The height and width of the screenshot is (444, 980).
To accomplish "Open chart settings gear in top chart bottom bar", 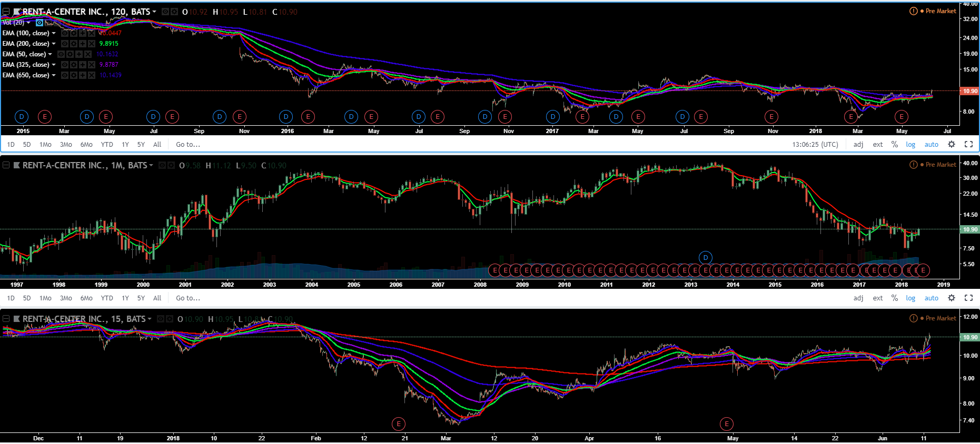I will [x=952, y=144].
